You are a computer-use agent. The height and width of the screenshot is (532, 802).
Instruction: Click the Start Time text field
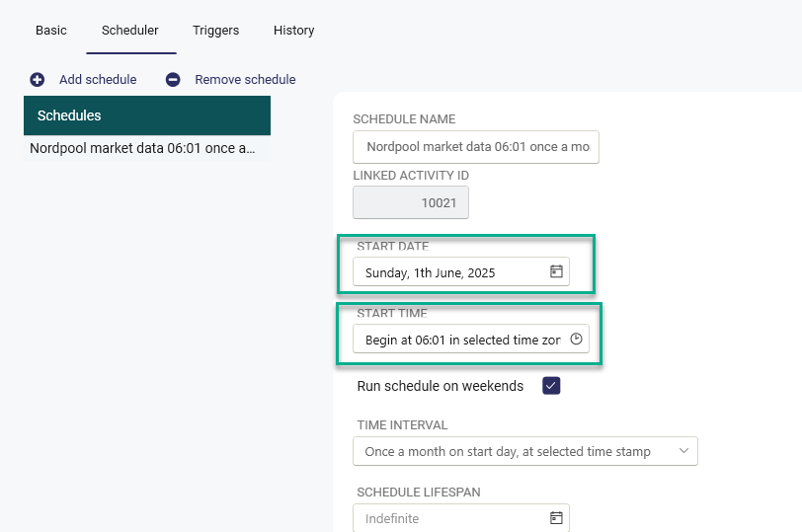470,339
